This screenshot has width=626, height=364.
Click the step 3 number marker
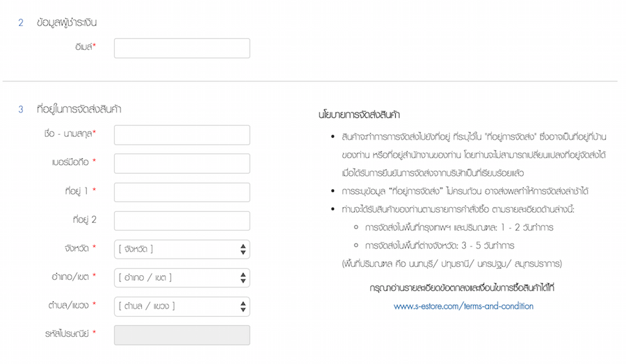point(21,109)
